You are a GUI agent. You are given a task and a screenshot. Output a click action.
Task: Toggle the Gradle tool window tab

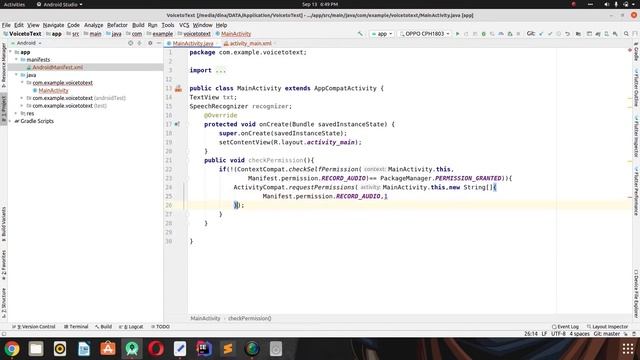tap(636, 51)
